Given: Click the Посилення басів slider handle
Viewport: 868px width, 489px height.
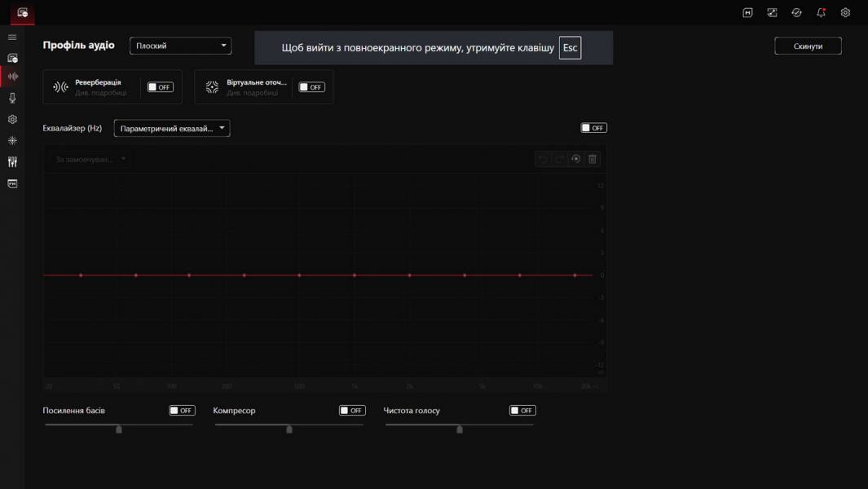Looking at the screenshot, I should point(118,430).
